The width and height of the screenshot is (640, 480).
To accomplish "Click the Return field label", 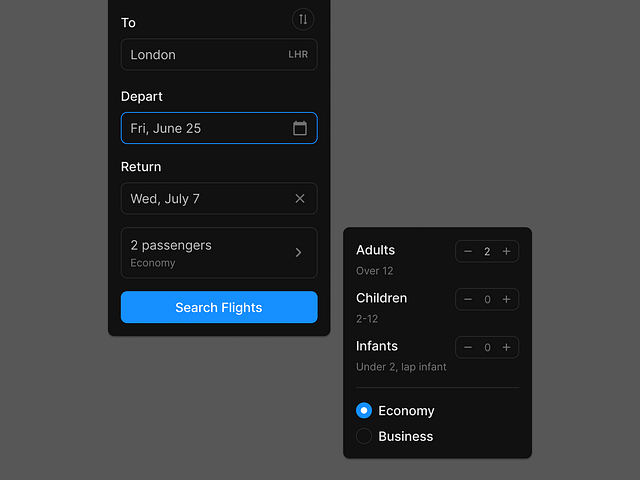I will point(141,167).
